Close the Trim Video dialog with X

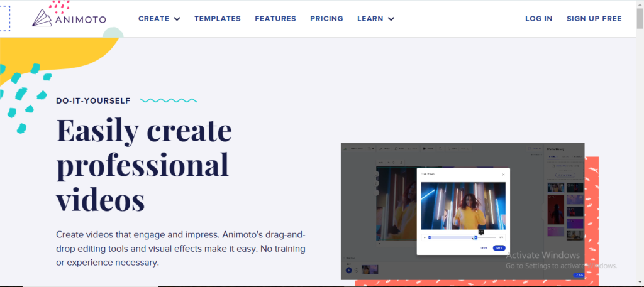tap(504, 174)
